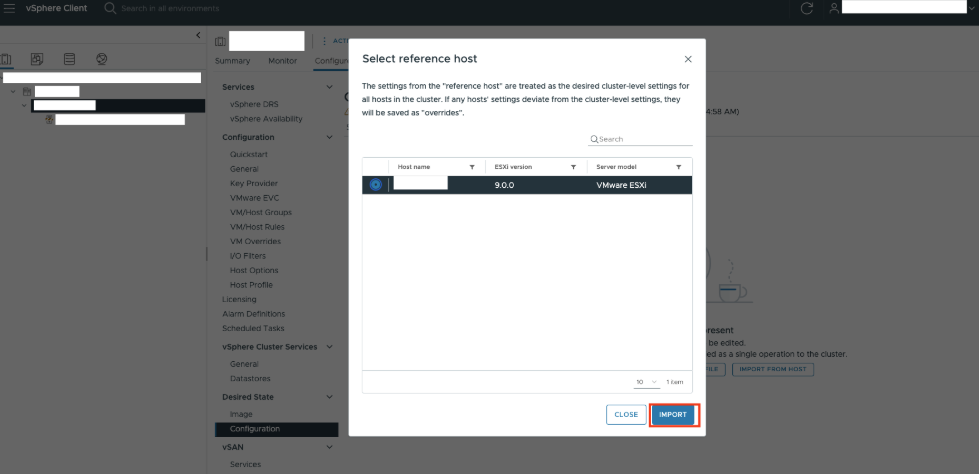979x474 pixels.
Task: Open Key Provider settings
Action: pos(253,184)
